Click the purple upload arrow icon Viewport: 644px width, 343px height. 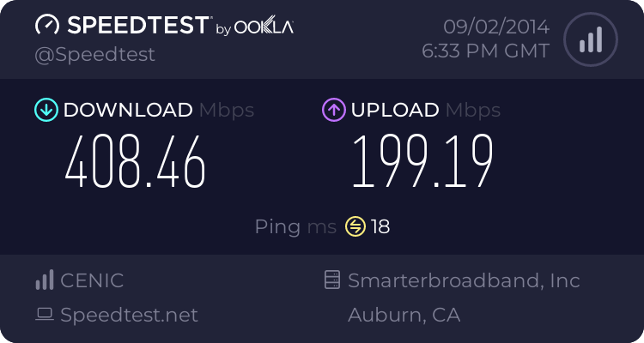334,110
